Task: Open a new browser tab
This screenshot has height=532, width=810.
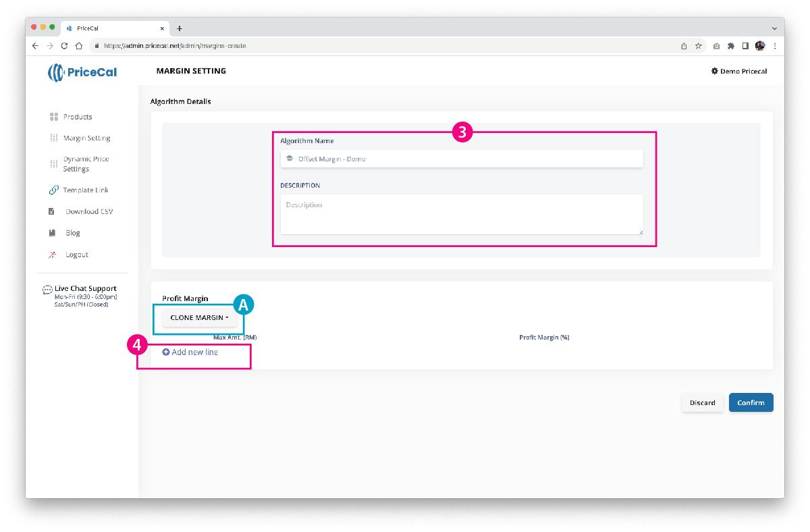Action: tap(180, 28)
